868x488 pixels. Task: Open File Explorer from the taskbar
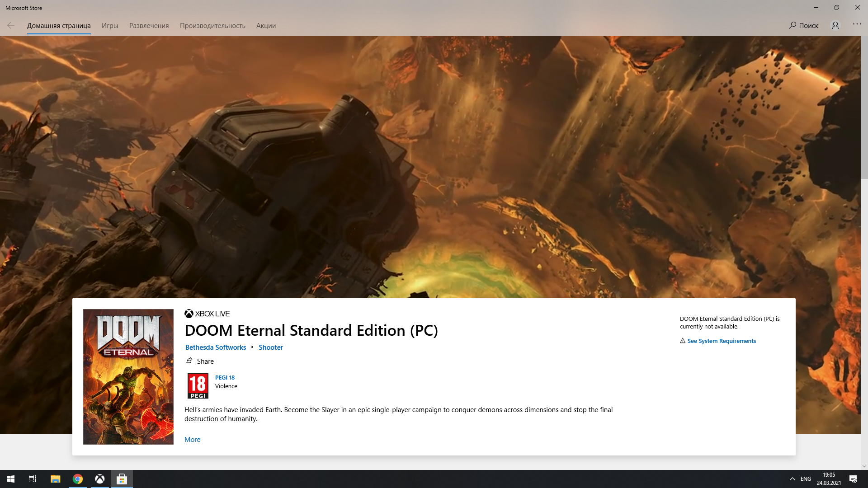[55, 479]
